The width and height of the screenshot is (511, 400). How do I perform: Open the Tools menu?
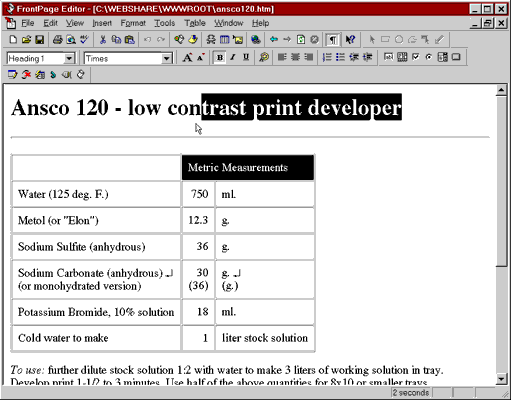(164, 23)
